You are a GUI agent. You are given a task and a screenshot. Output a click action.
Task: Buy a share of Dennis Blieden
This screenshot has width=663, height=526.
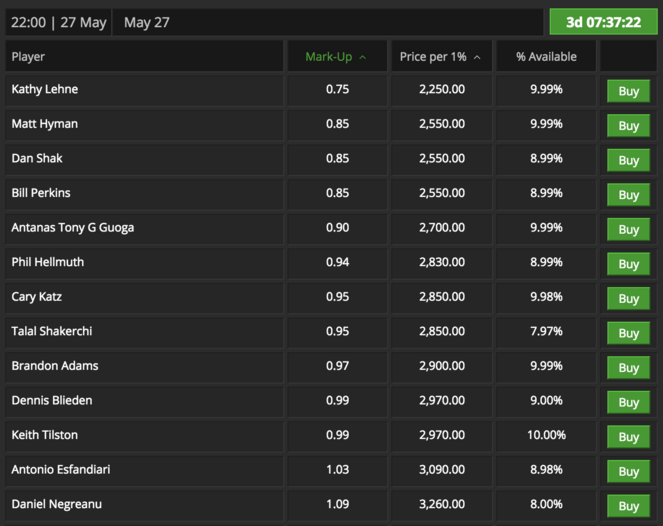click(x=628, y=402)
